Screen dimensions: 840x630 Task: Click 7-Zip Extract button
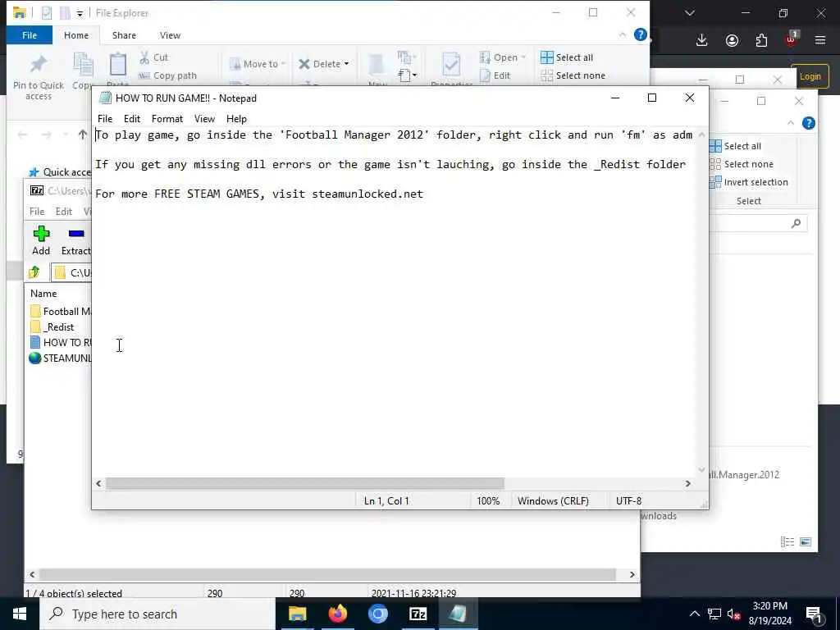tap(76, 240)
